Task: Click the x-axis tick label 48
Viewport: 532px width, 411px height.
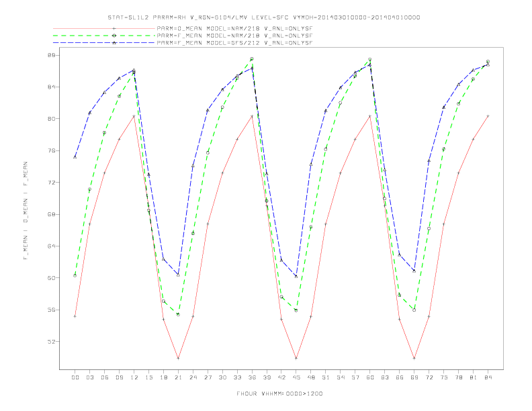Action: pos(311,377)
